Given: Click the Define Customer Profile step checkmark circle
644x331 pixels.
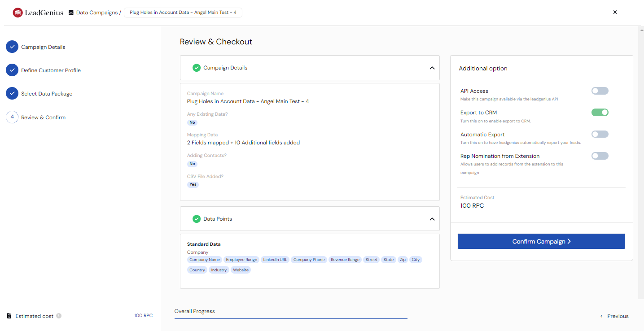Looking at the screenshot, I should 12,70.
